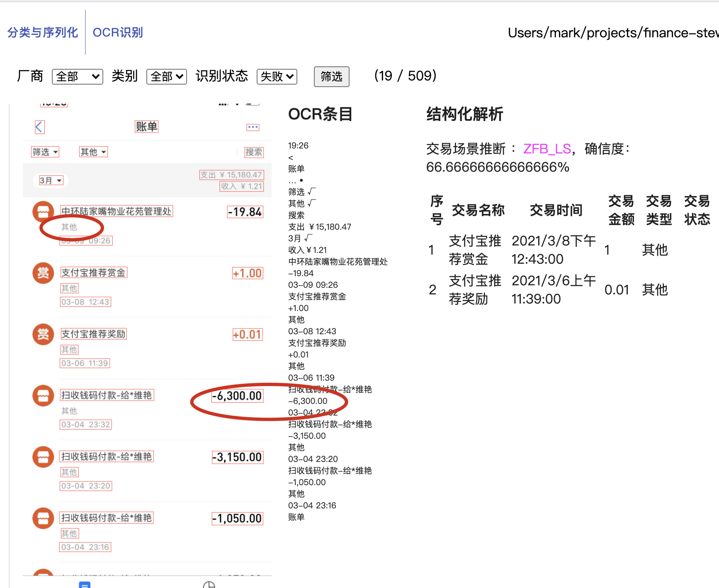Click the date 03-04 23:32 in the bill

point(86,425)
